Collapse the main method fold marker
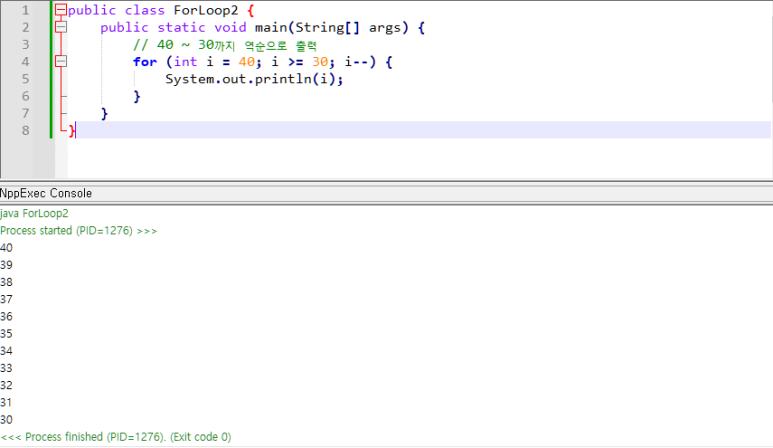Image resolution: width=773 pixels, height=448 pixels. click(61, 27)
